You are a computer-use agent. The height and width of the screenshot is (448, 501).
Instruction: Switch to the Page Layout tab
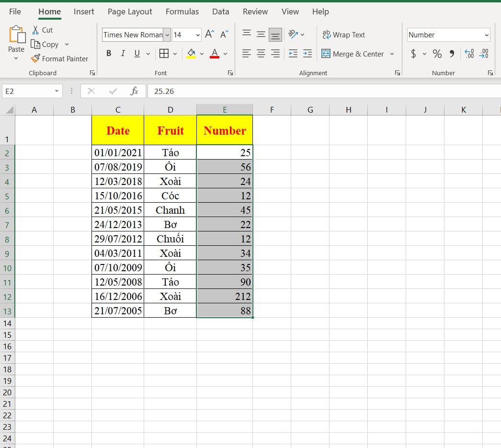(130, 12)
